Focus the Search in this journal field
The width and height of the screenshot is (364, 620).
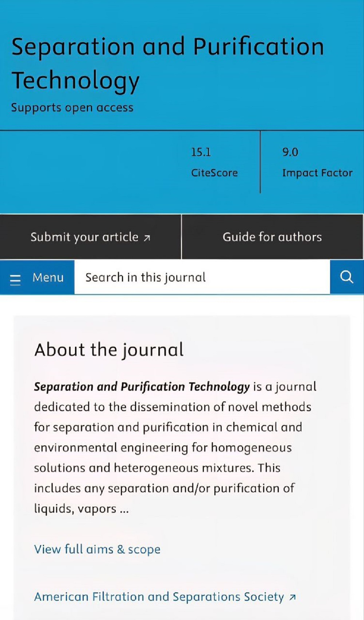202,277
